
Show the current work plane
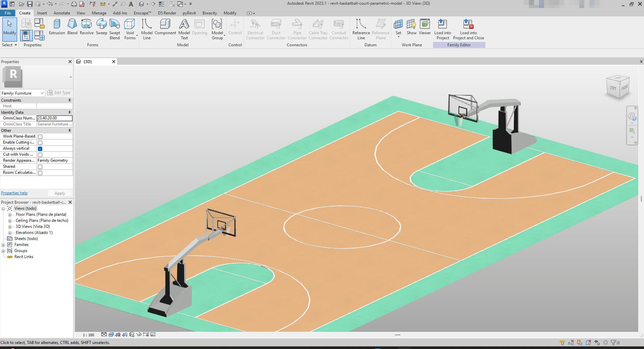tap(411, 27)
